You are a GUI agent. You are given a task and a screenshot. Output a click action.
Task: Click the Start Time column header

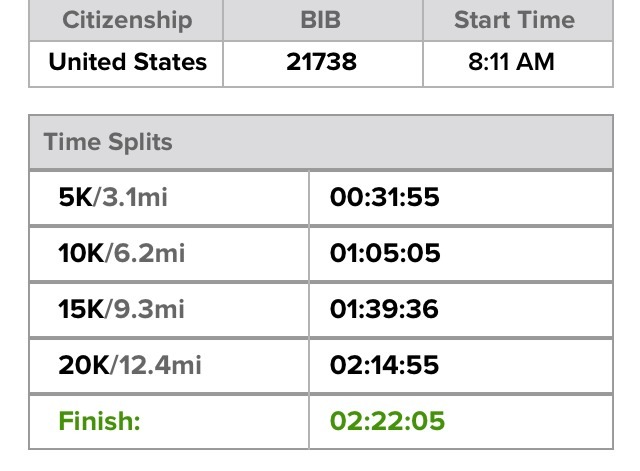(x=514, y=20)
